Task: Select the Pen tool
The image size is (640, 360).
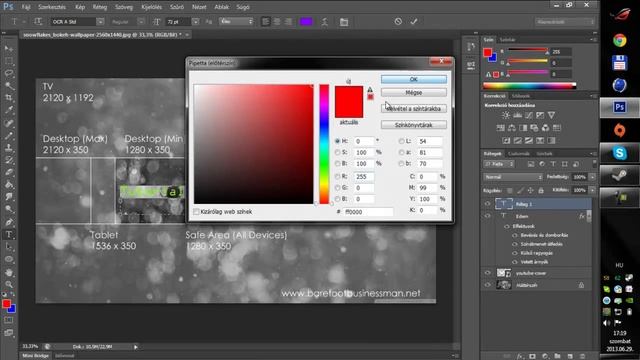Action: tap(9, 222)
